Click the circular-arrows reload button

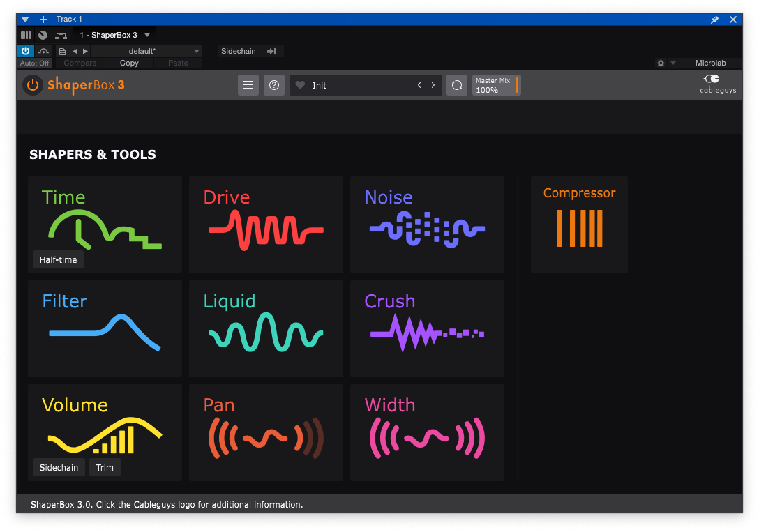point(456,85)
